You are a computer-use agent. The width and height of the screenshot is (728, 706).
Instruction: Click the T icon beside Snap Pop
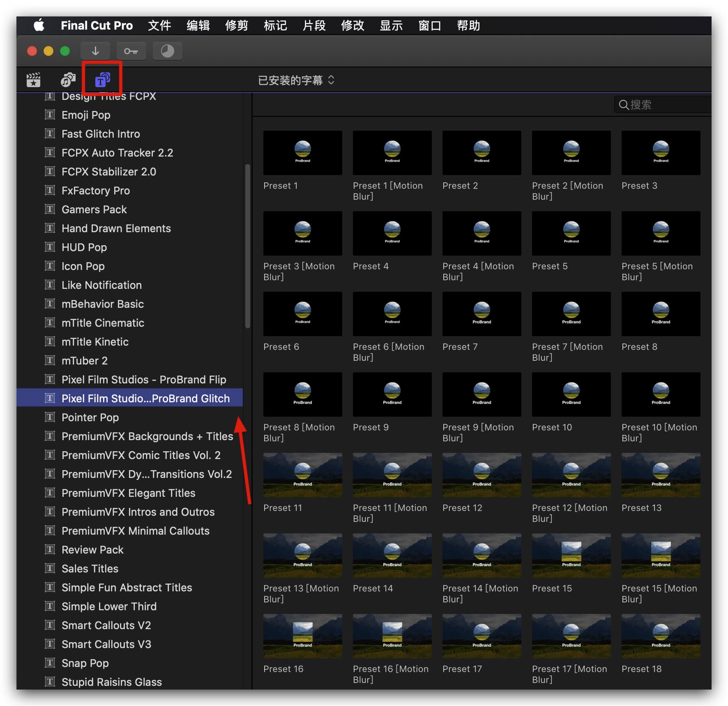click(50, 663)
